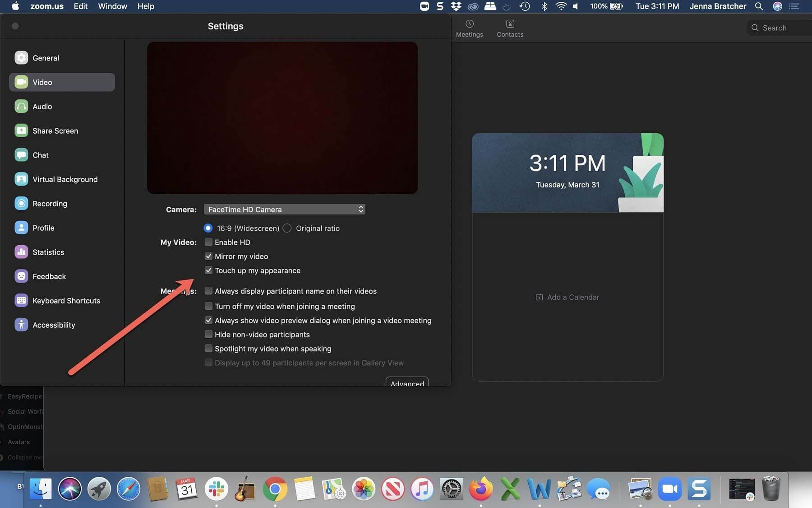
Task: Open the Edit menu
Action: 81,6
